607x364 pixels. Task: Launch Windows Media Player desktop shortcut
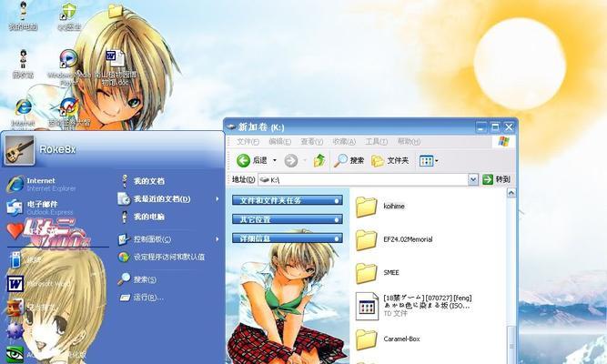click(x=68, y=67)
